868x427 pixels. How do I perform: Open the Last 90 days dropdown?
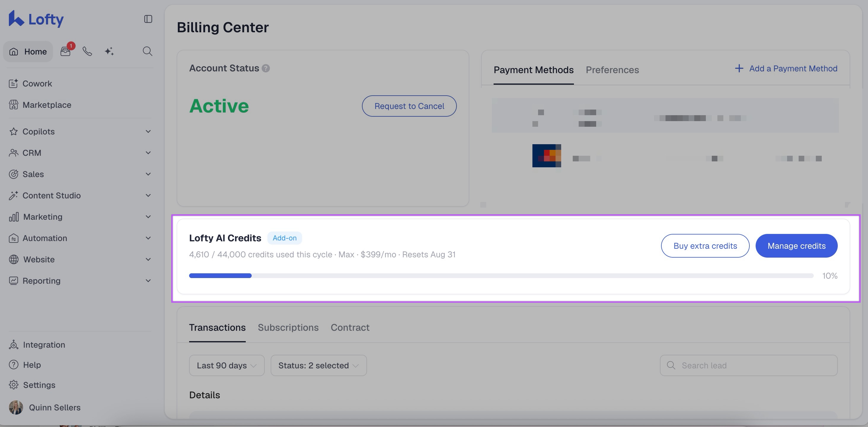coord(227,365)
